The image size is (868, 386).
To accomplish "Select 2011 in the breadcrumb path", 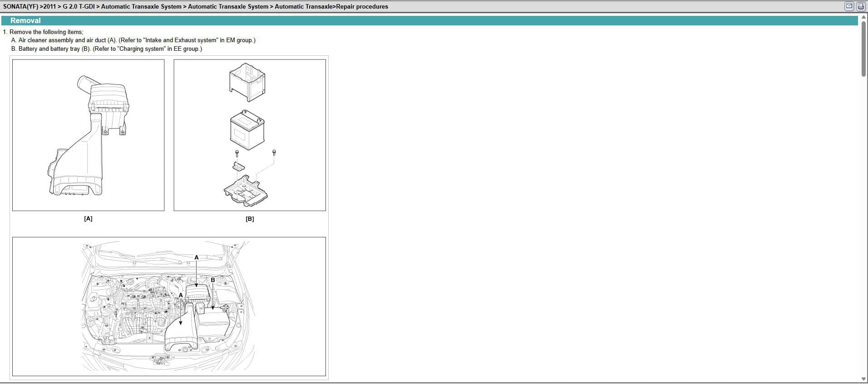I will [x=49, y=6].
